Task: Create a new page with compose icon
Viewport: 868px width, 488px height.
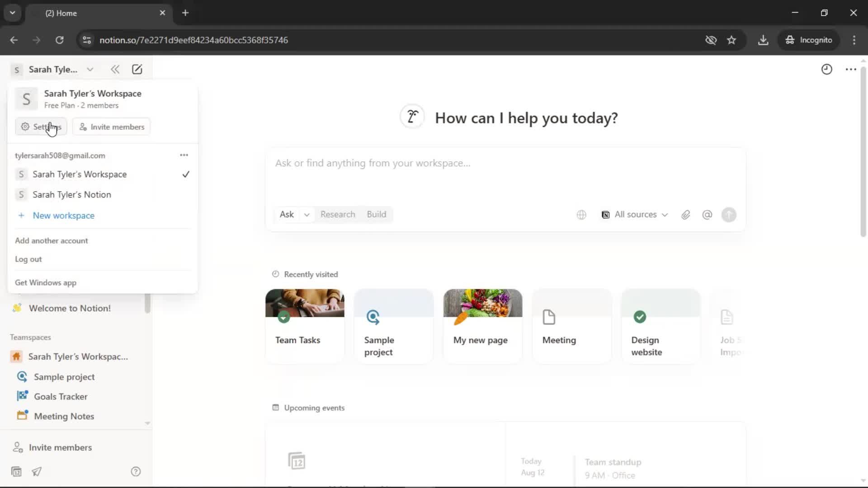Action: 137,69
